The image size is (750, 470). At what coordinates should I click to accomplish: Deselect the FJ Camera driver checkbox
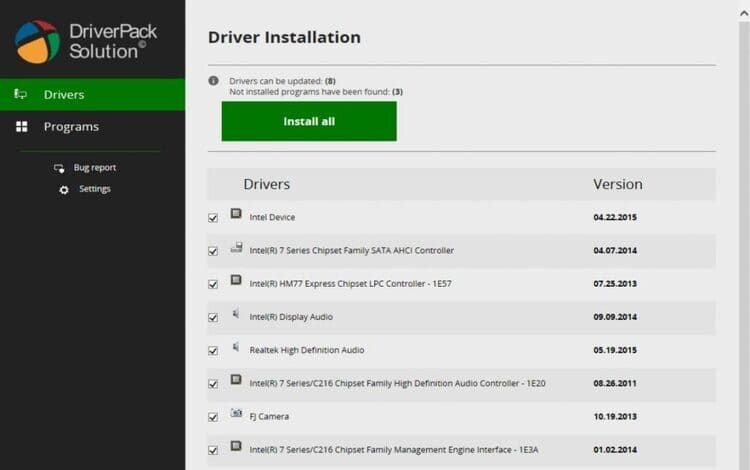[213, 417]
